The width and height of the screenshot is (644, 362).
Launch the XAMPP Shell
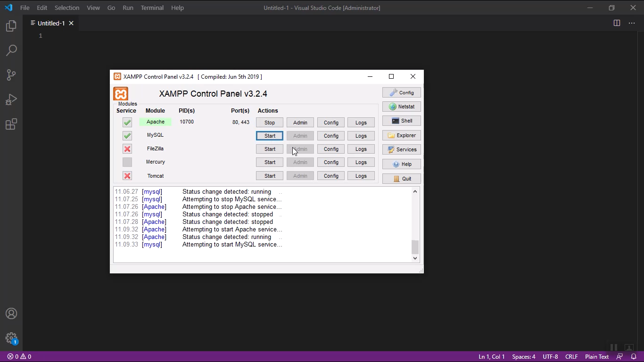click(x=402, y=121)
